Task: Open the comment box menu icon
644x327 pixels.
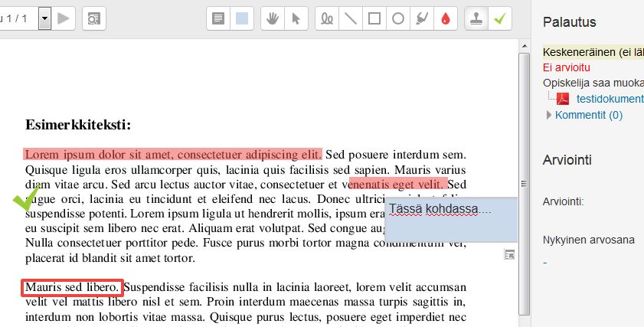Action: (x=508, y=254)
